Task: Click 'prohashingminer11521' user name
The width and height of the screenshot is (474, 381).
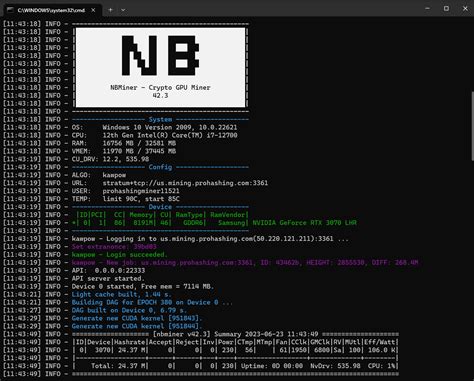Action: [141, 191]
